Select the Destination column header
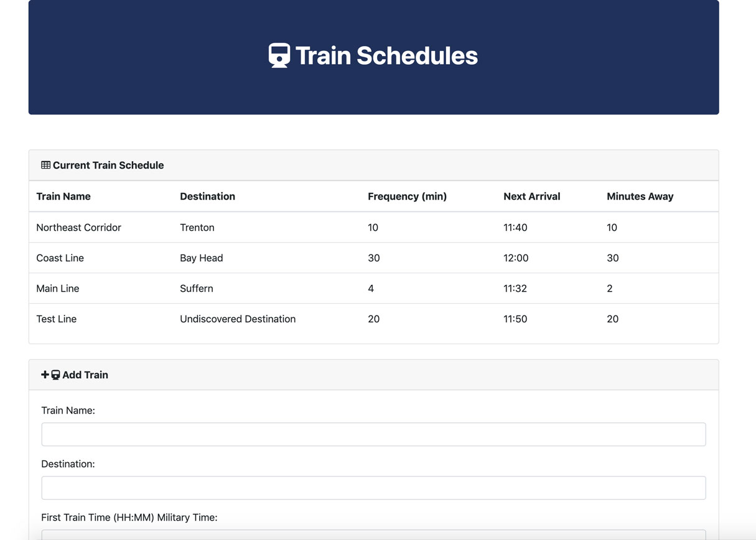The width and height of the screenshot is (756, 540). (207, 196)
